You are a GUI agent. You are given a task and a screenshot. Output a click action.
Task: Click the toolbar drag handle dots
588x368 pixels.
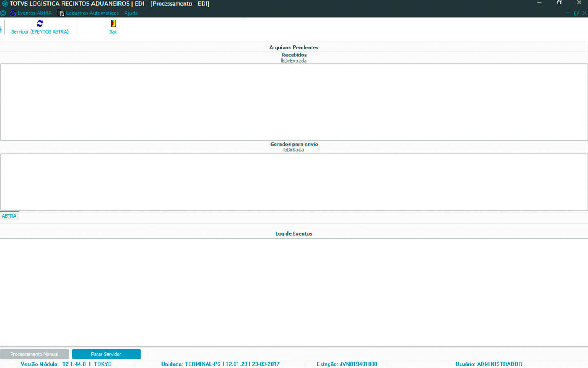(1, 29)
